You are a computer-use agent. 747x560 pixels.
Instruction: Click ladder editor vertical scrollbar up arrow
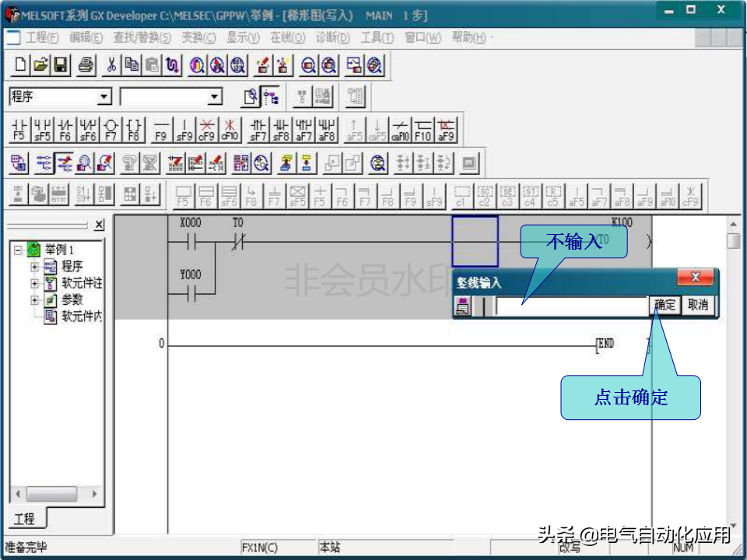click(734, 224)
